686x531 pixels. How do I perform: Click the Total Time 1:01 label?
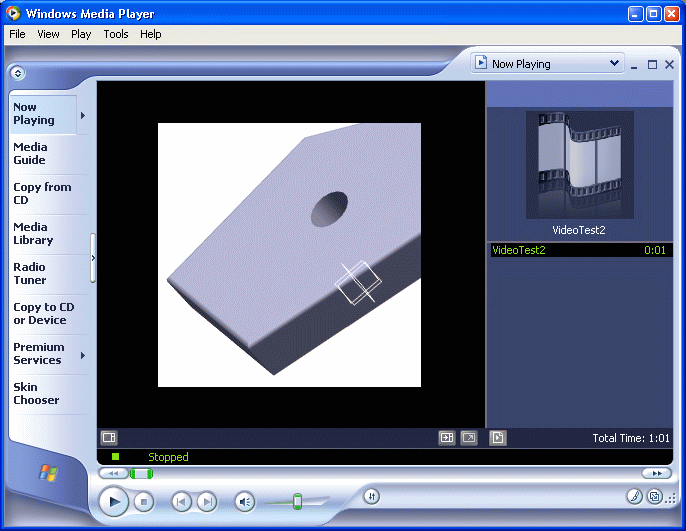pyautogui.click(x=631, y=438)
